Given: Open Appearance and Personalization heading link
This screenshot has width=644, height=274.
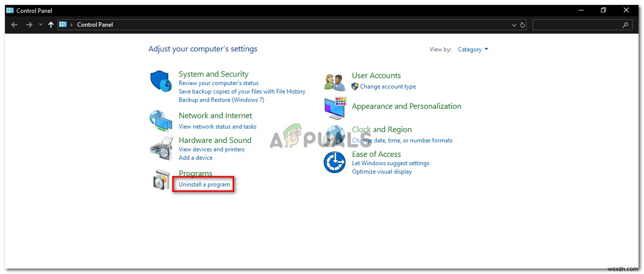Looking at the screenshot, I should 406,106.
